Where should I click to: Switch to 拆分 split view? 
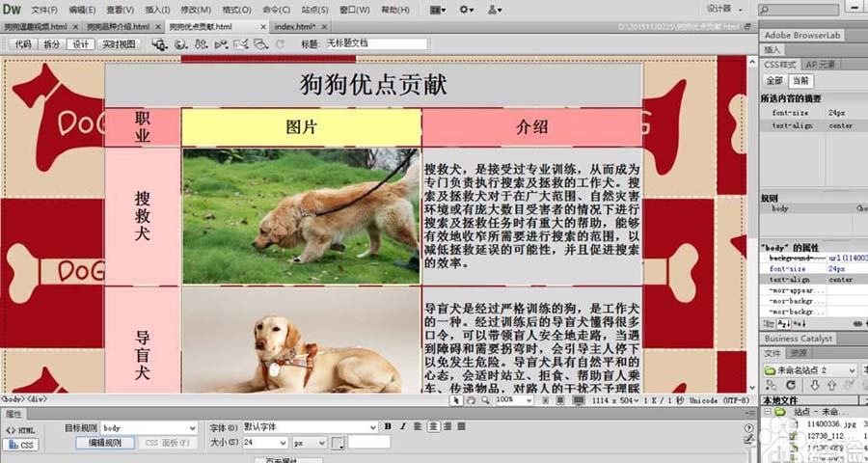tap(51, 44)
